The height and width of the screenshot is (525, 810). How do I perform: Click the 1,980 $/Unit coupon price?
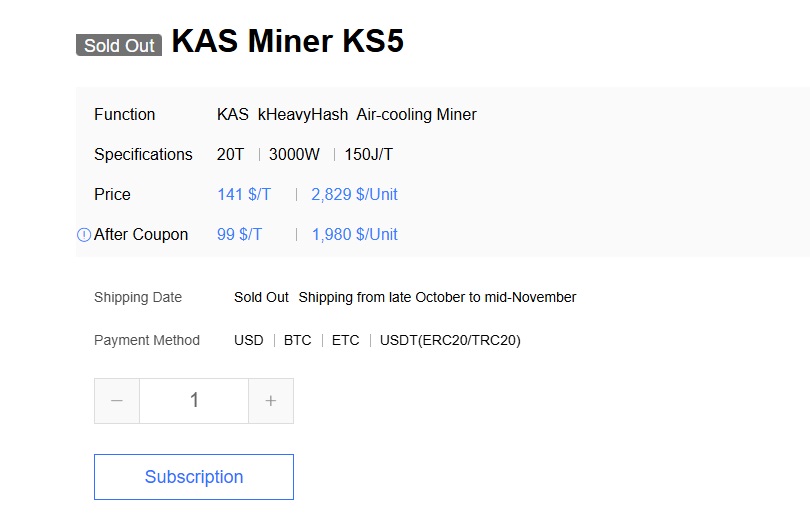click(354, 234)
